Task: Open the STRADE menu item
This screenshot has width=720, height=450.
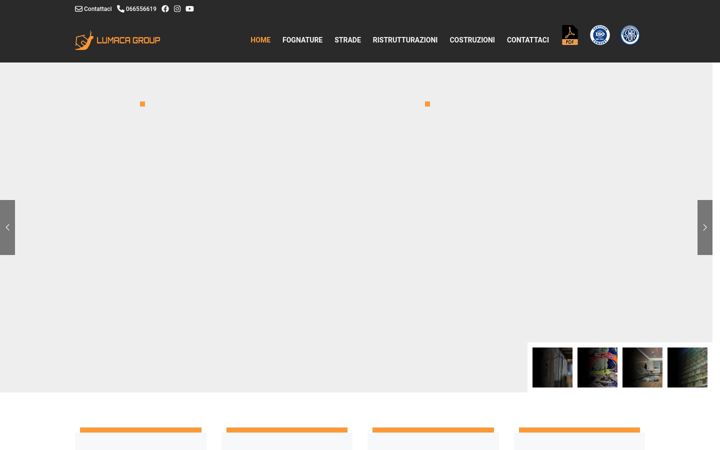Action: click(348, 40)
